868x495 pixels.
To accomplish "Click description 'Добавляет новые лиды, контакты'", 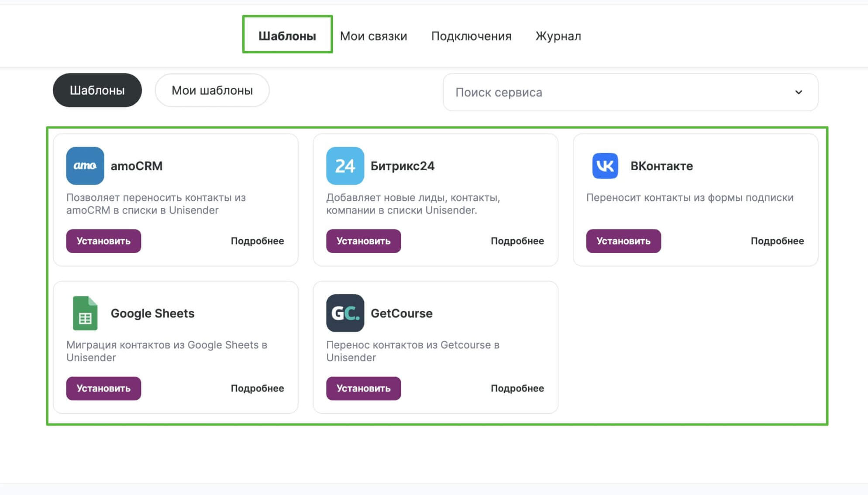I will coord(413,204).
